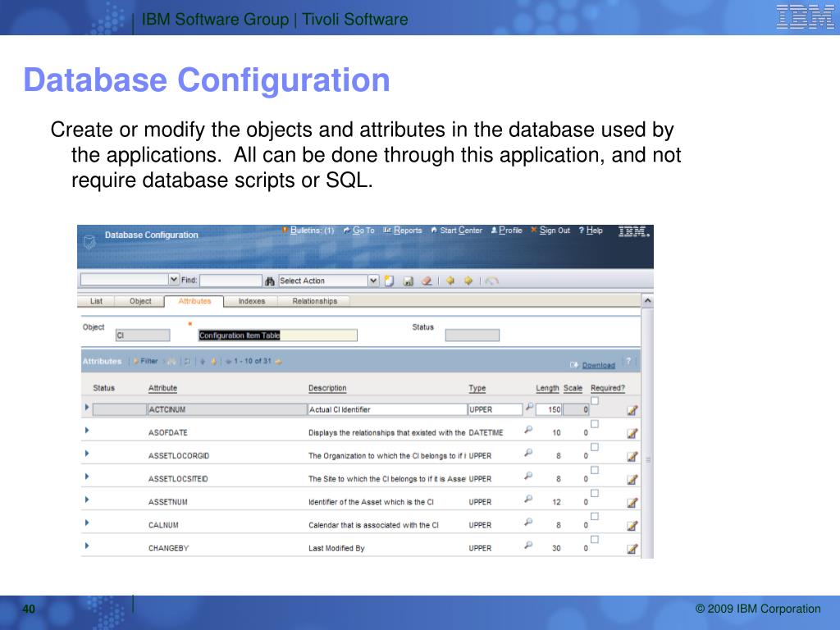Toggle Required checkbox for ASSETLOCORGID
Viewport: 840px width, 630px height.
pos(595,447)
